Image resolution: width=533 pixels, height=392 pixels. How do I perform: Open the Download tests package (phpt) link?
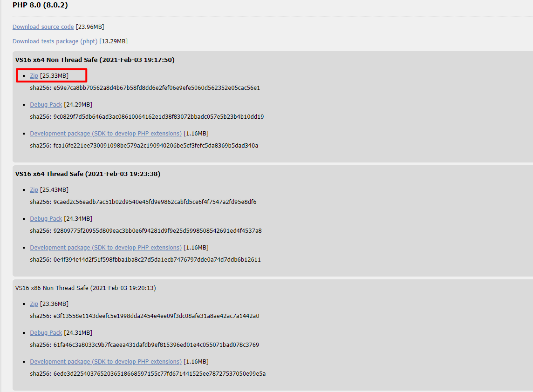point(55,41)
